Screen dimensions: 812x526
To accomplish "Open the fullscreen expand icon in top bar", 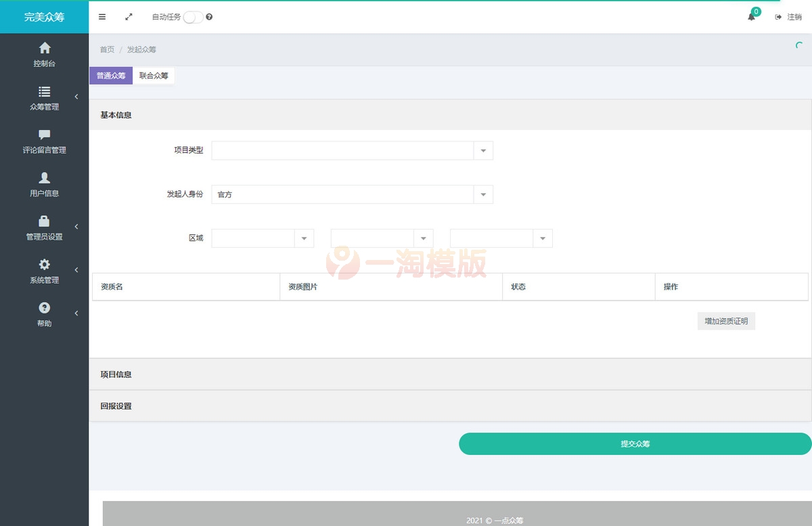I will [x=129, y=17].
